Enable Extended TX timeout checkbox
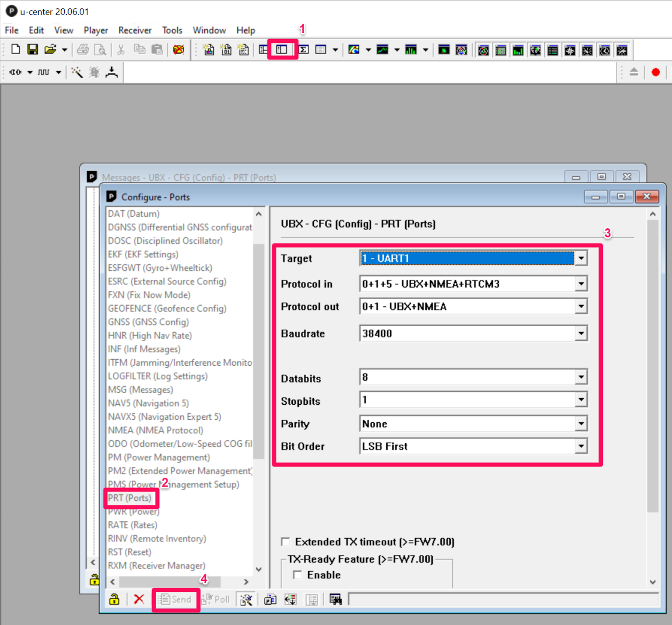Screen dimensions: 672x625 click(286, 542)
